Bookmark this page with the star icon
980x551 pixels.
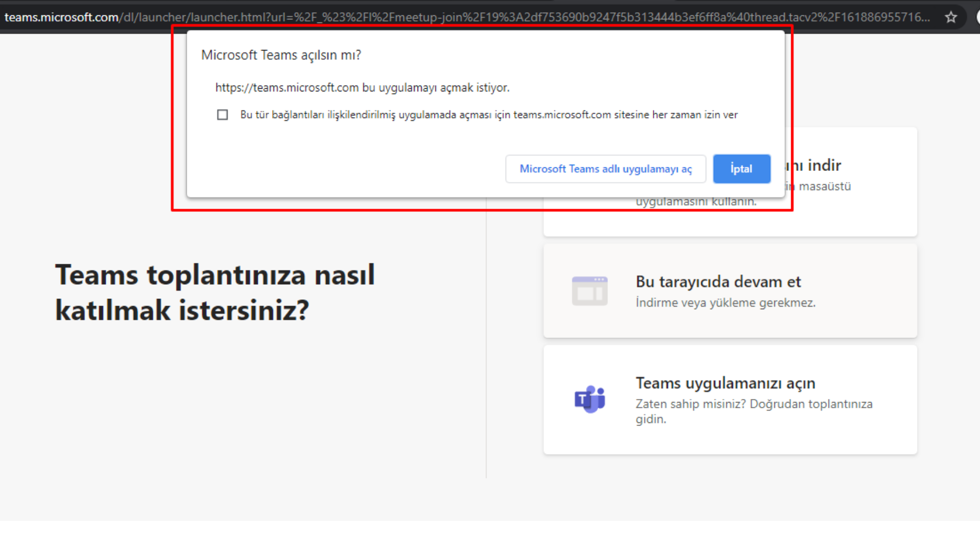pos(950,17)
